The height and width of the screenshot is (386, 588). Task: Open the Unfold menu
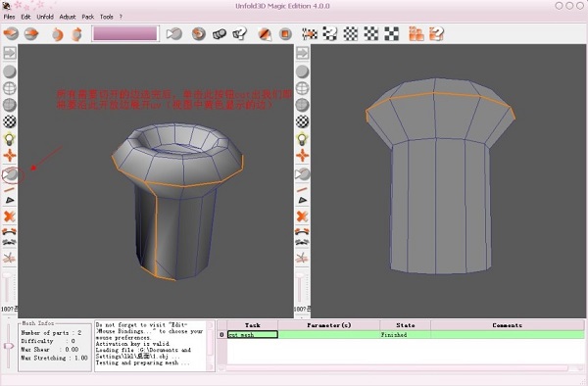45,17
